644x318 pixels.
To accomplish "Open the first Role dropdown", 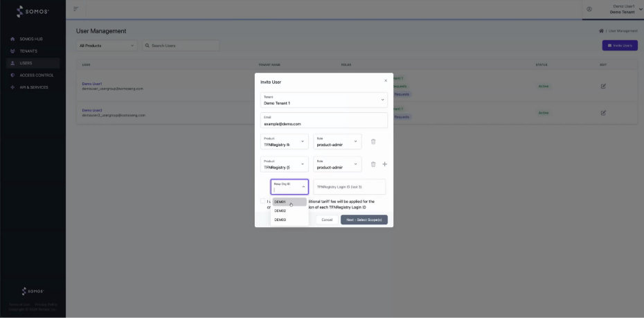I will point(338,142).
